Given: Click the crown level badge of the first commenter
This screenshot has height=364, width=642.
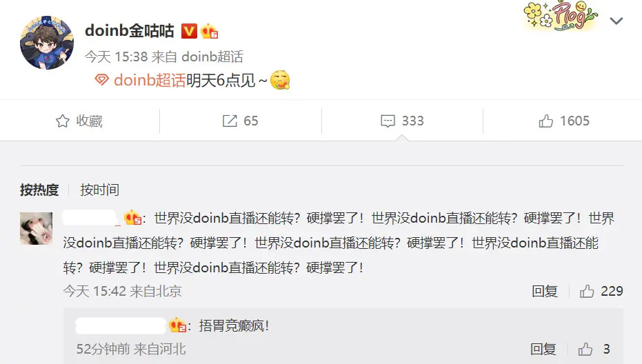Looking at the screenshot, I should [x=132, y=218].
